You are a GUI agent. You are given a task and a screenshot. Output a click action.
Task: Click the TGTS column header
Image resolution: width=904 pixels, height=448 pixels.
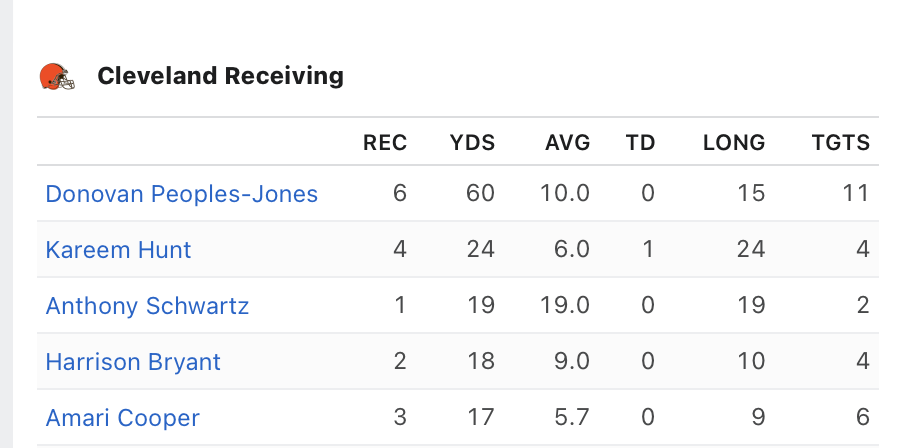(841, 142)
